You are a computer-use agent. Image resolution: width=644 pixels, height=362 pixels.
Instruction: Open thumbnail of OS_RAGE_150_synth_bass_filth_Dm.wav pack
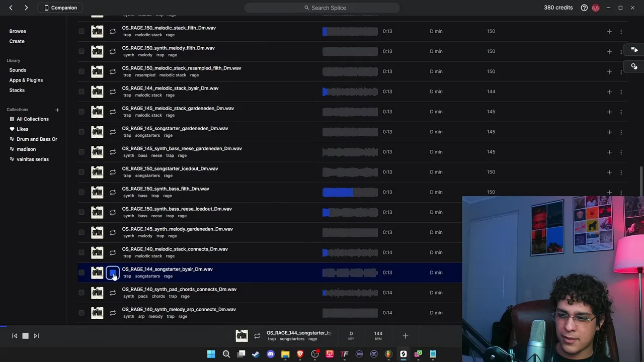tap(97, 192)
